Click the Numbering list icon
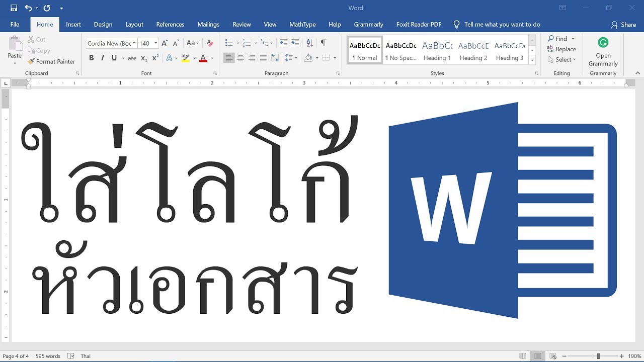Image resolution: width=644 pixels, height=362 pixels. (247, 43)
